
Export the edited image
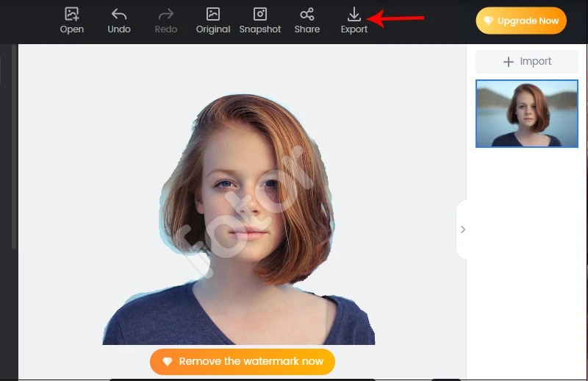(x=354, y=14)
